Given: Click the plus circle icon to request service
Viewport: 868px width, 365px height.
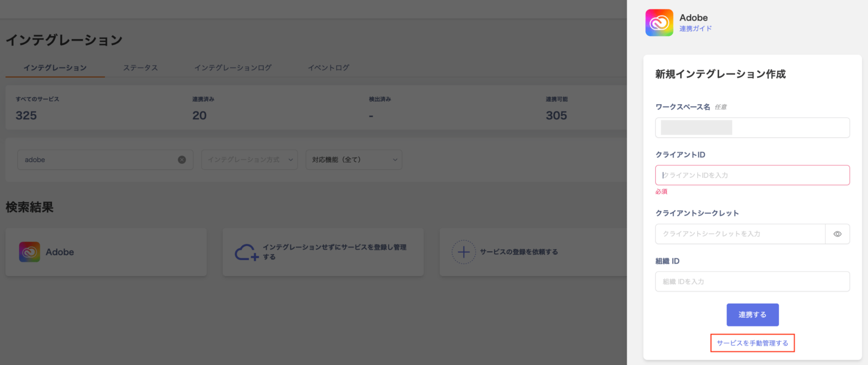Looking at the screenshot, I should 463,252.
